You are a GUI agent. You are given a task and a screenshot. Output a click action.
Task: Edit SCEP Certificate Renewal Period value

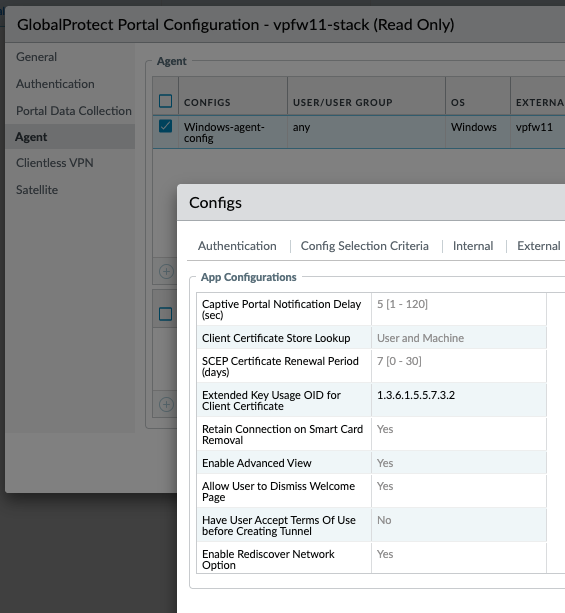point(459,366)
